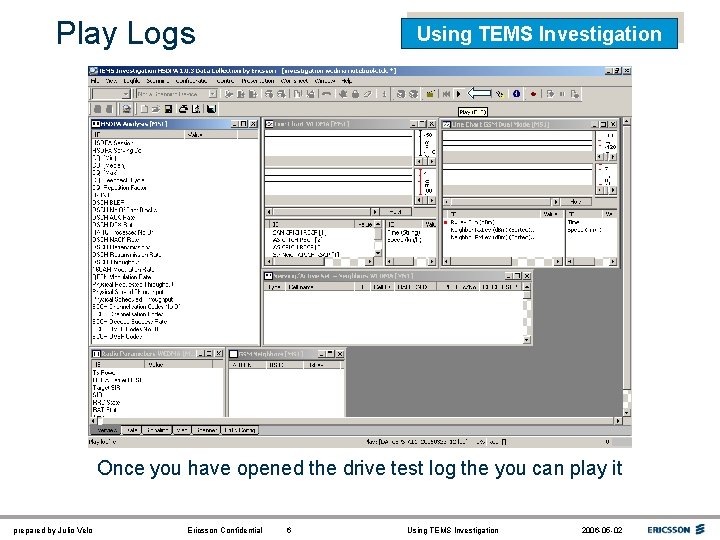The width and height of the screenshot is (720, 540).
Task: Click the new document icon in lower toolbar
Action: (144, 109)
